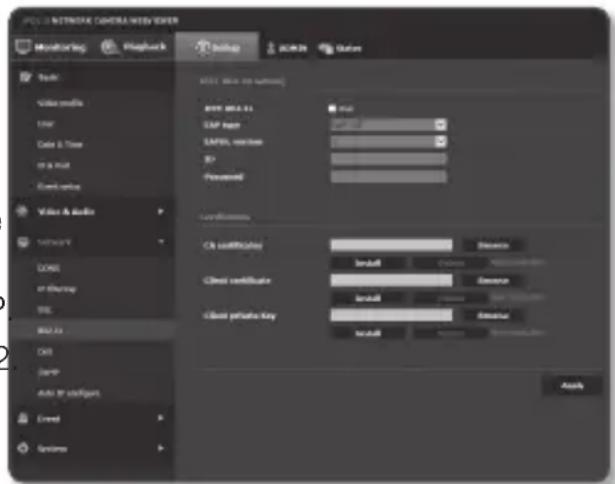
Task: Click Delete for Client certificate
Action: 451,298
